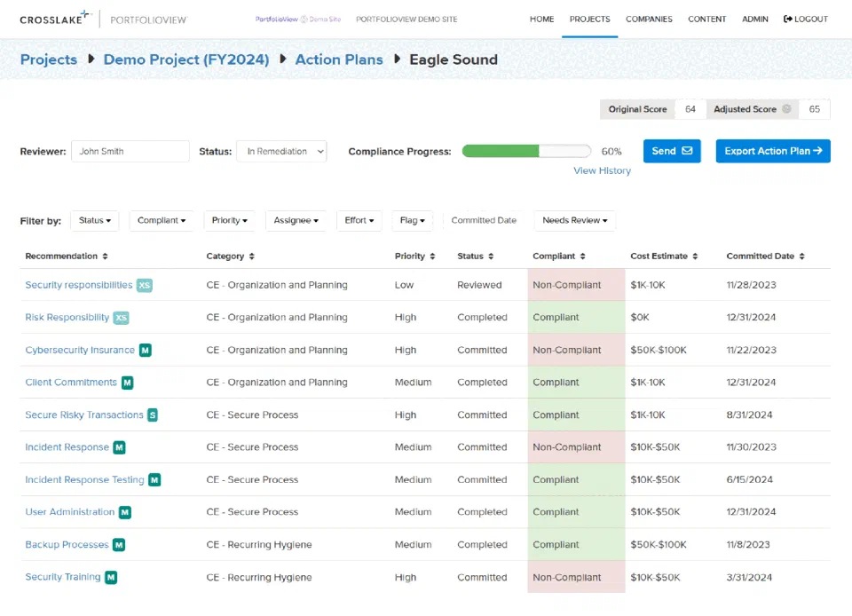Open the Flag filter dropdown
852x616 pixels.
click(412, 220)
